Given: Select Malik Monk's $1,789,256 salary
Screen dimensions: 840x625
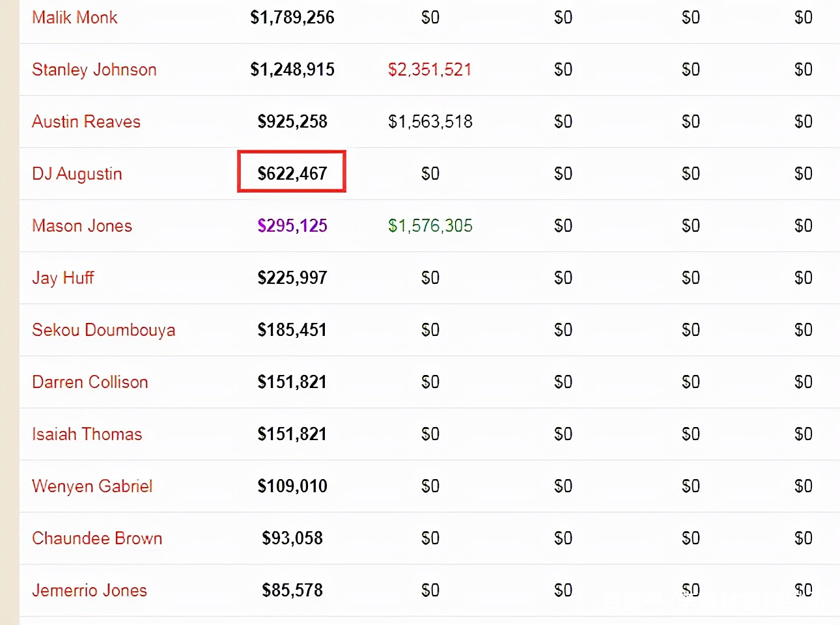Looking at the screenshot, I should 292,18.
